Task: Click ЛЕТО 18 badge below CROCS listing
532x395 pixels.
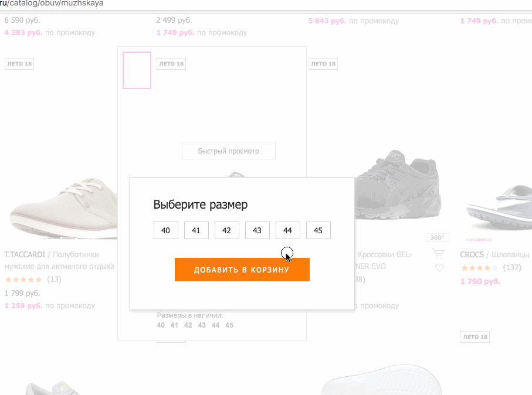Action: (475, 337)
